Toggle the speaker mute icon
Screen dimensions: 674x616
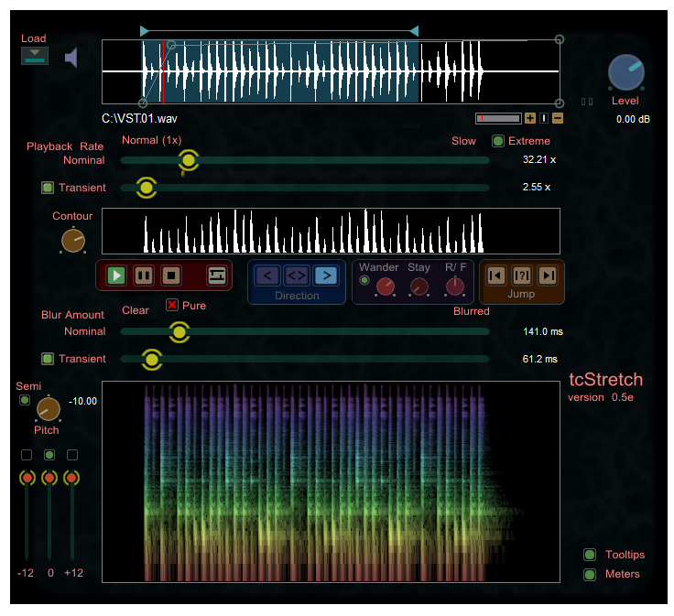coord(71,58)
